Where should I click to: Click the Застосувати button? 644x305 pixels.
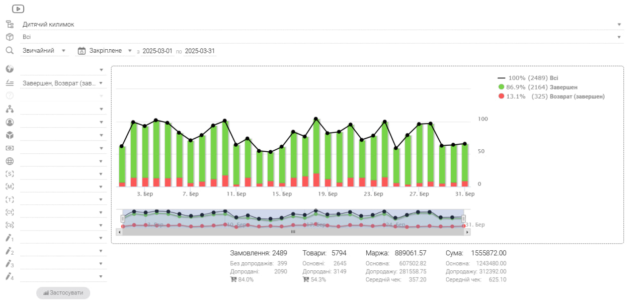pos(63,292)
